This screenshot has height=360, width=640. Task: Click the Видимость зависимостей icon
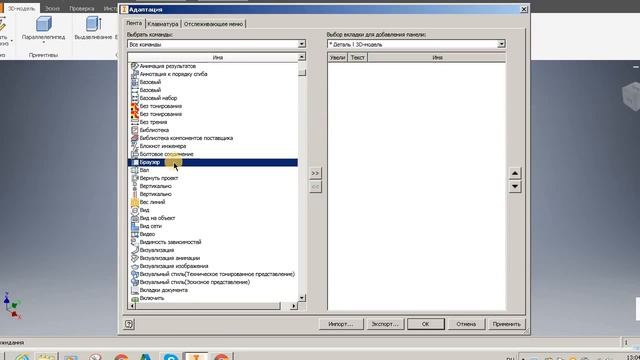tap(135, 242)
